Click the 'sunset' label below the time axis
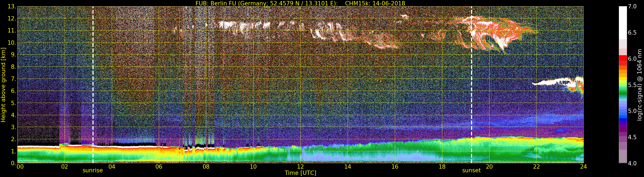This screenshot has height=177, width=644. coord(471,170)
